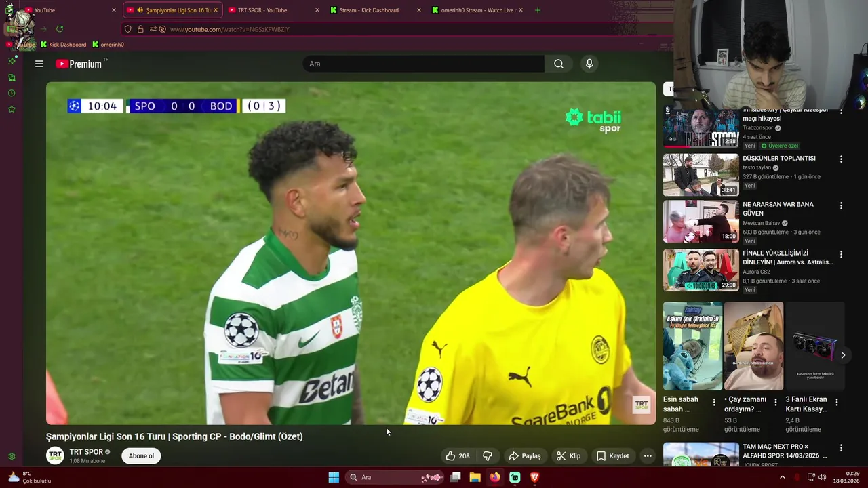This screenshot has height=488, width=868.
Task: Open options menu for DÜŞKÜNLER TOPLANTISI video
Action: [841, 159]
